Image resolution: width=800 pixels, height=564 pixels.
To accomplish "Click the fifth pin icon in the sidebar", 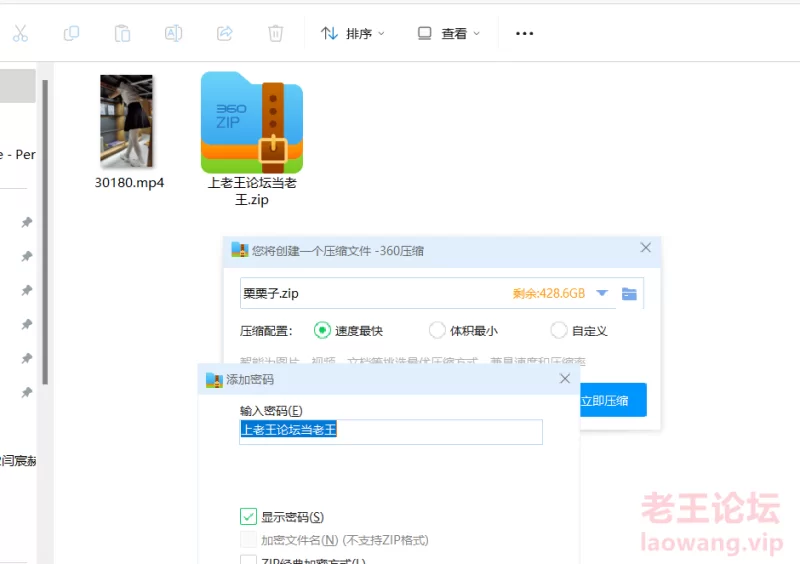I will 27,358.
